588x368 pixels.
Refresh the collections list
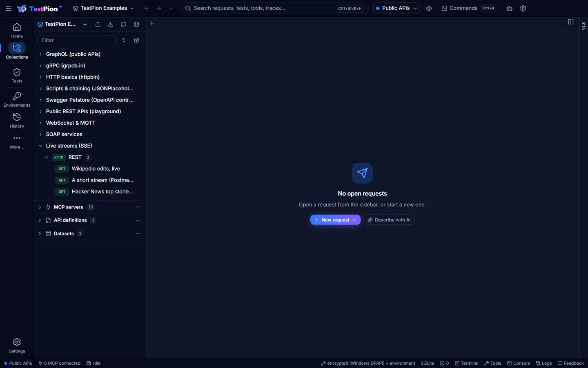(x=124, y=24)
